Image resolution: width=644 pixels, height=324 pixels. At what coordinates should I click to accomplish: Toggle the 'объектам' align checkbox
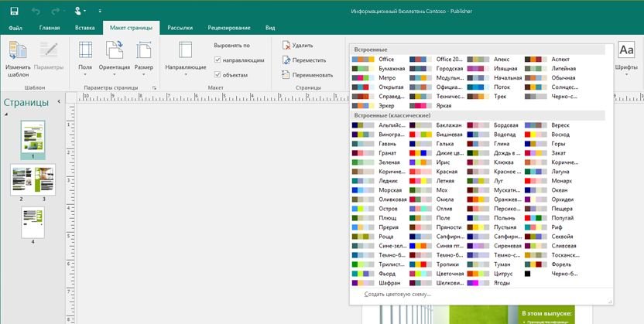tap(218, 74)
